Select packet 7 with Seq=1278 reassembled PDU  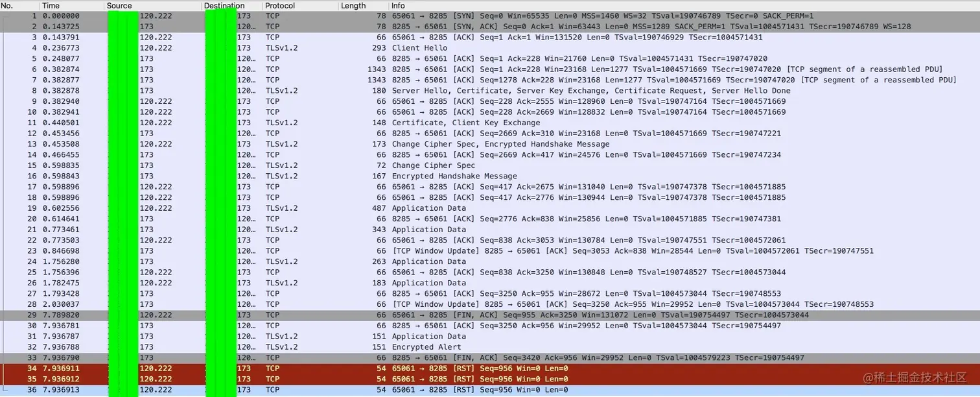490,80
